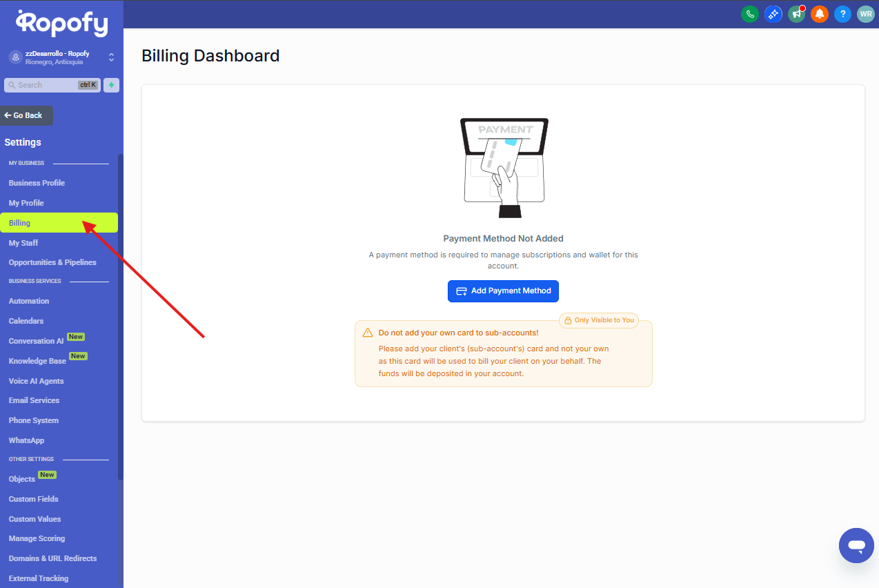The width and height of the screenshot is (879, 588).
Task: Click the green lightning quick actions icon
Action: [x=111, y=85]
